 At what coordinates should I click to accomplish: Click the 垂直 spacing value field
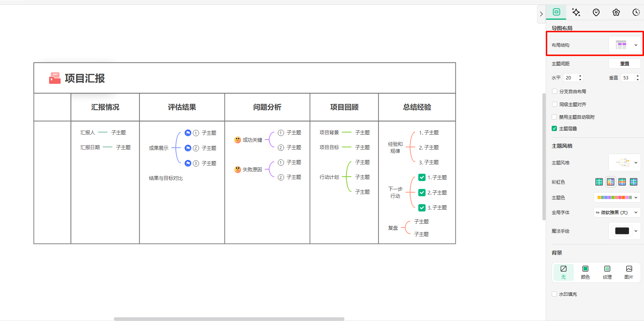(628, 78)
